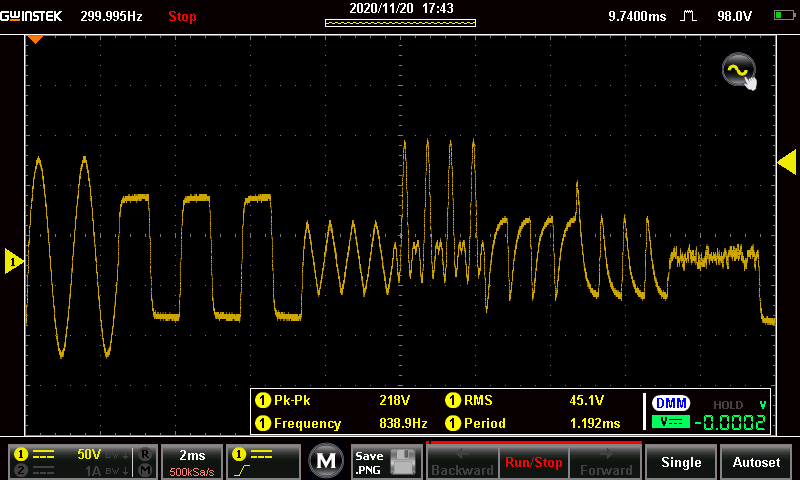Step Backward through waveform history
This screenshot has height=480, width=800.
click(462, 462)
